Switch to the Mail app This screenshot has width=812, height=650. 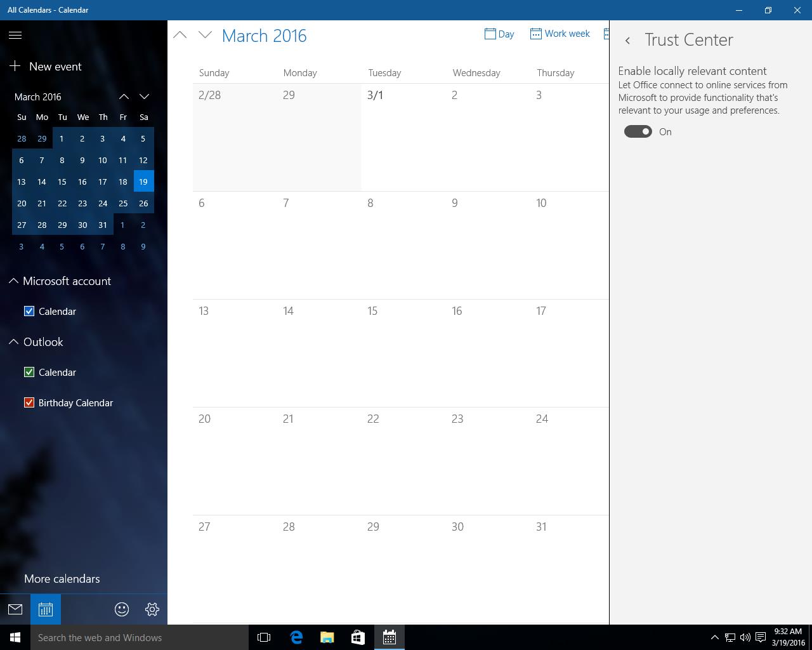15,609
